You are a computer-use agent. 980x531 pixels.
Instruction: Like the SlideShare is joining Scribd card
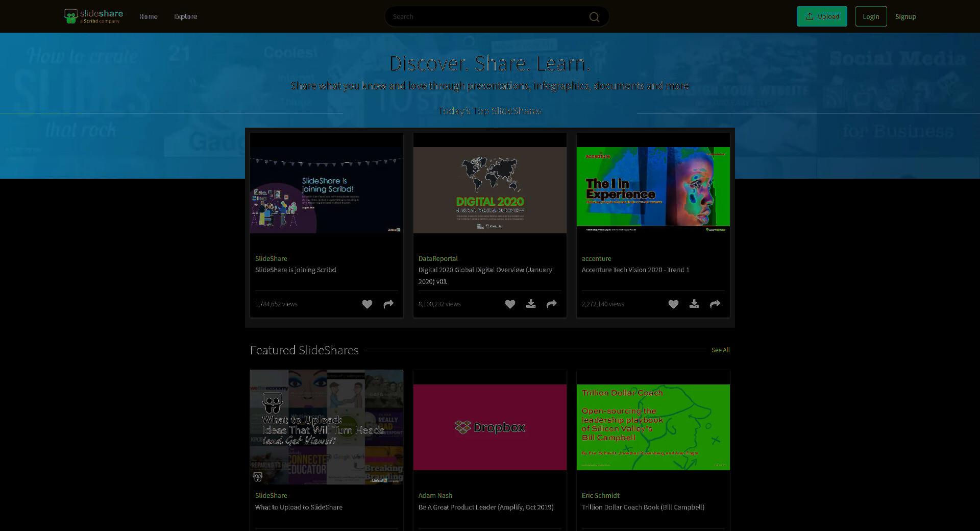367,304
